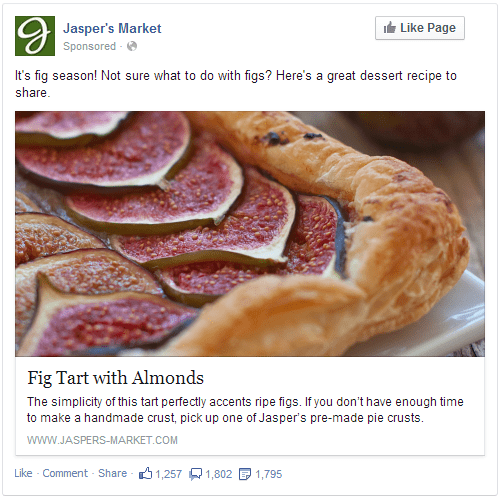View the 1,257 likes count
This screenshot has height=498, width=500.
click(169, 474)
